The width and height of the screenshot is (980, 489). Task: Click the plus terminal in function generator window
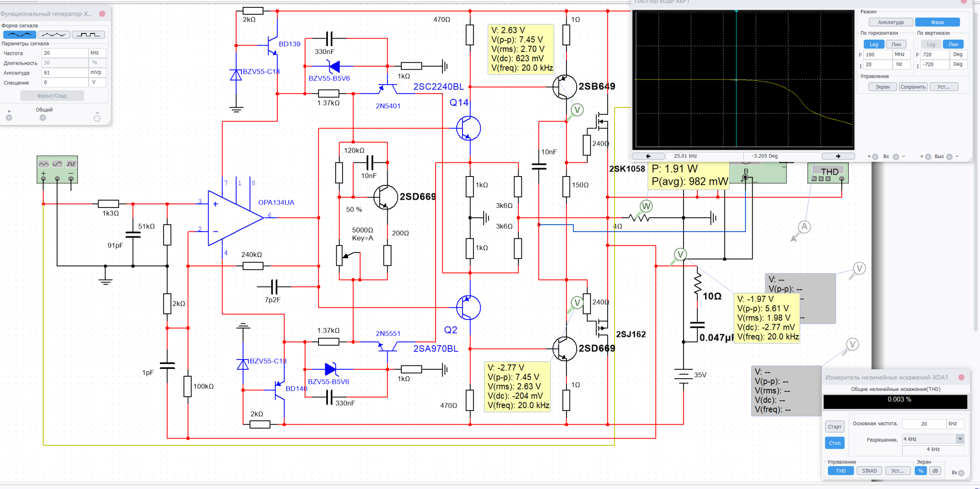click(x=9, y=118)
